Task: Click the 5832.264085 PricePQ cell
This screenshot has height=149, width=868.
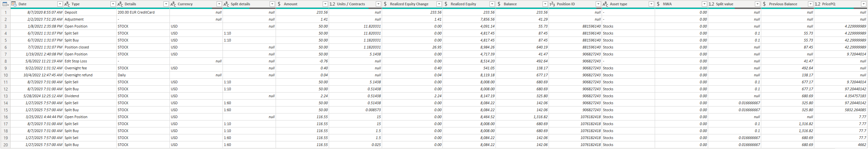Action: [x=840, y=110]
